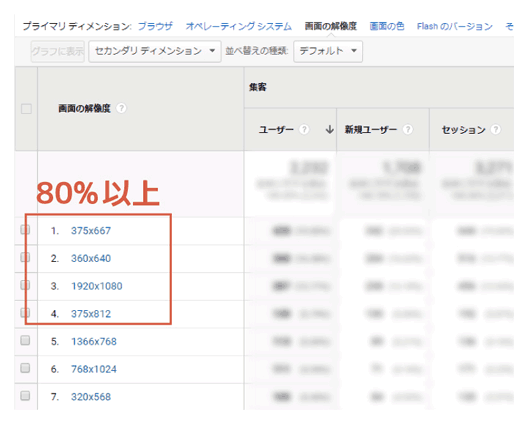Check the checkbox for row 375x667
Screen dimensions: 529x427
point(25,230)
